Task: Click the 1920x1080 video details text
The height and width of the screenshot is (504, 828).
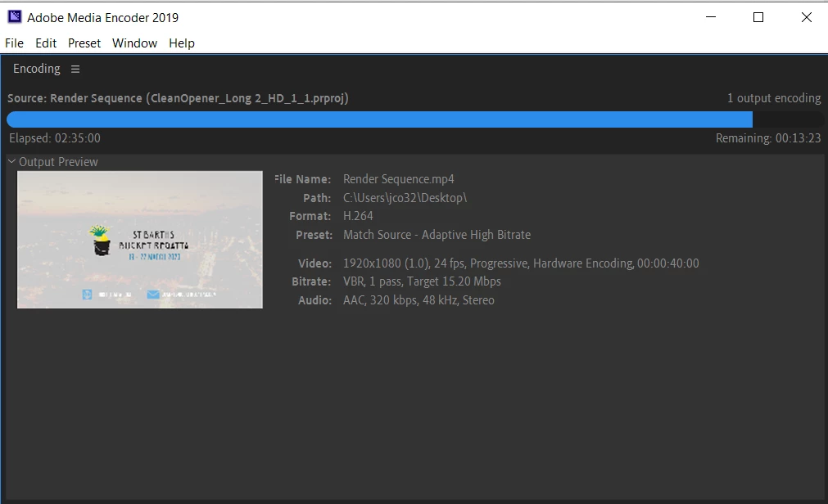Action: pos(521,263)
